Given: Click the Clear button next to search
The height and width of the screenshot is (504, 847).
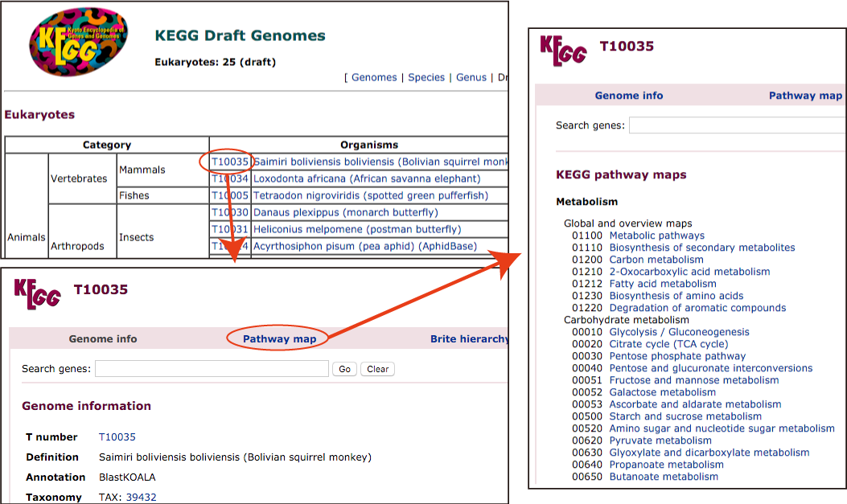Looking at the screenshot, I should (377, 369).
